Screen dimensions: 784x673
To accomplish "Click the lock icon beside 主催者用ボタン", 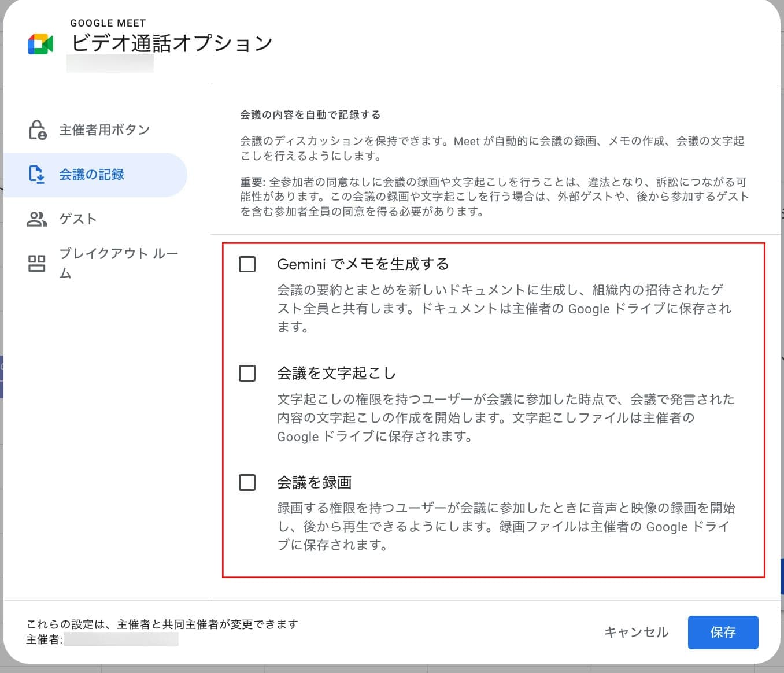I will (x=38, y=130).
